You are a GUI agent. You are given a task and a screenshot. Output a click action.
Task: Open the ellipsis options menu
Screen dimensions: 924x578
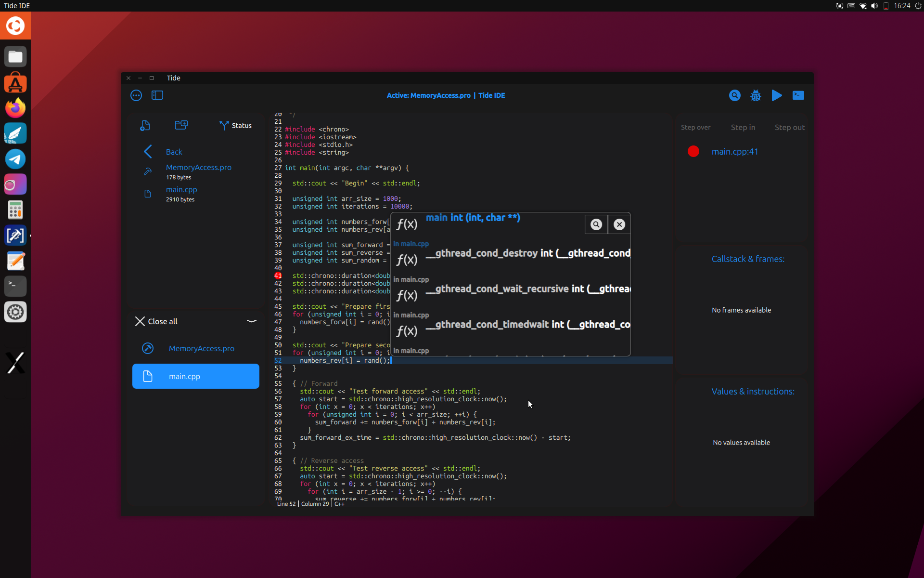(x=136, y=95)
